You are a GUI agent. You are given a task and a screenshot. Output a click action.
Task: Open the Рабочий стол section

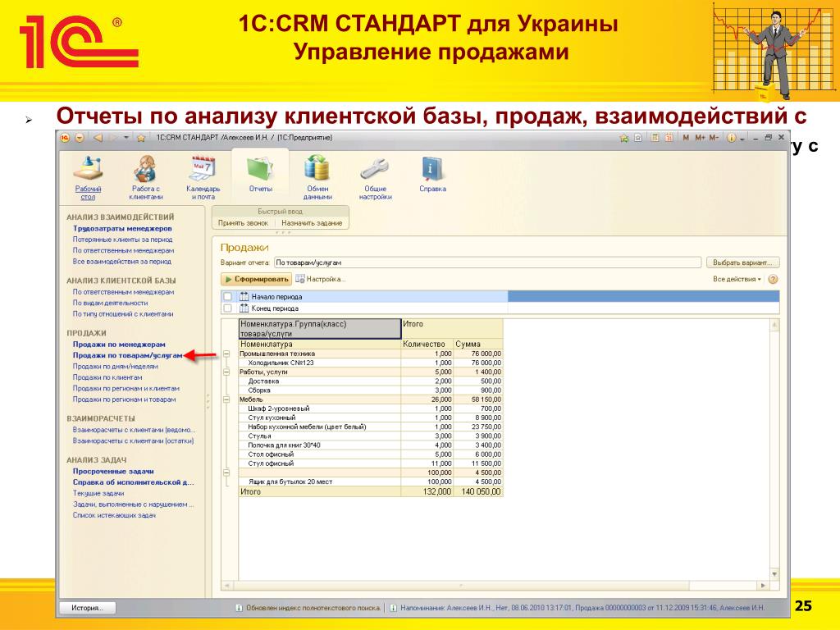(x=88, y=177)
